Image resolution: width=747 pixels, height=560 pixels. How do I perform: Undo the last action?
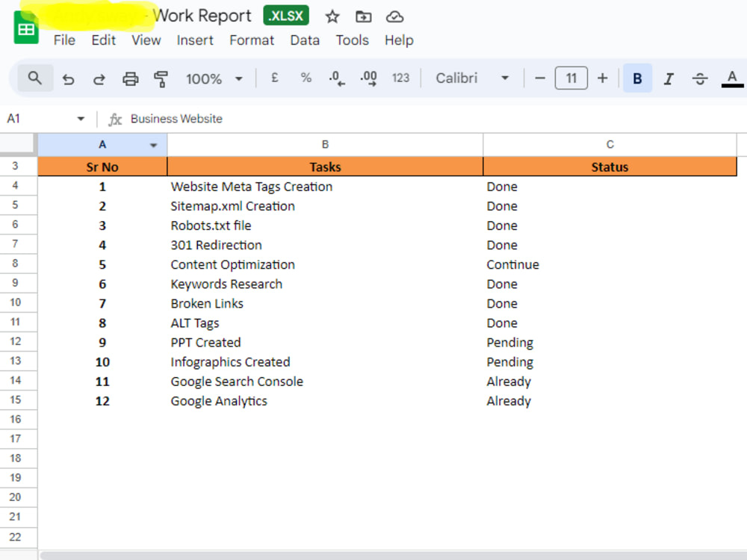click(x=68, y=78)
